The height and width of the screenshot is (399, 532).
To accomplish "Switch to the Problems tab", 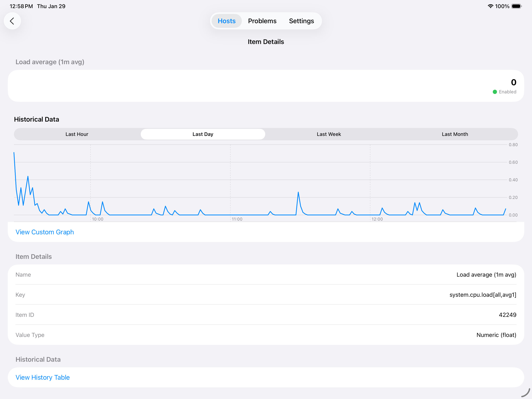I will [262, 21].
